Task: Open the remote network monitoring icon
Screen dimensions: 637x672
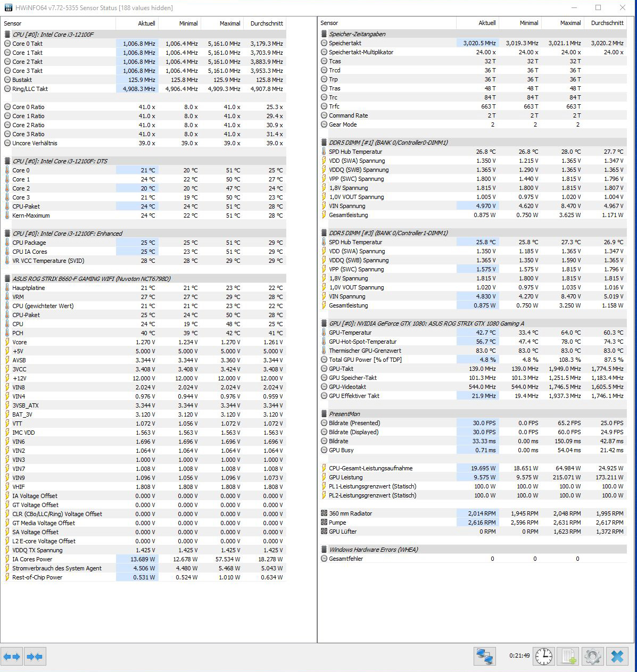Action: pyautogui.click(x=484, y=657)
